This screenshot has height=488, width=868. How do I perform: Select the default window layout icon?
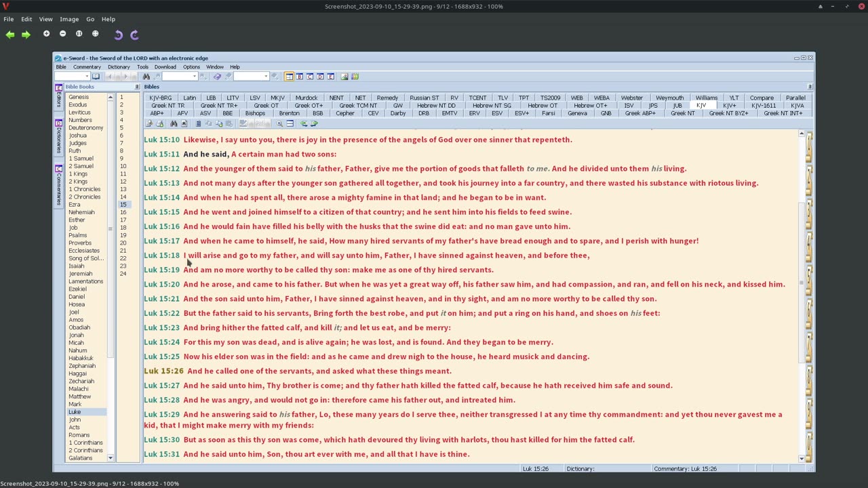pos(289,77)
